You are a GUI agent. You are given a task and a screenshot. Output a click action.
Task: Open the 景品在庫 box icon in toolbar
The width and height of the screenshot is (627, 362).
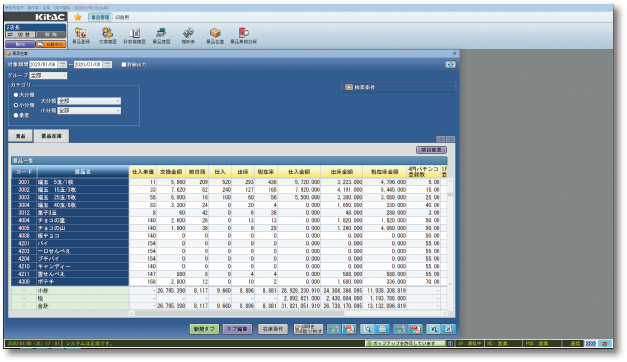[x=215, y=36]
